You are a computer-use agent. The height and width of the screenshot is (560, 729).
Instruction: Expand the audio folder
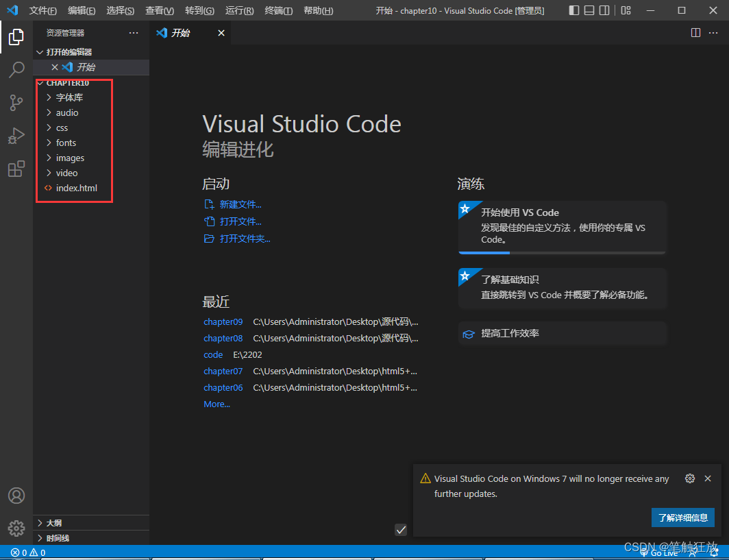tap(91, 112)
